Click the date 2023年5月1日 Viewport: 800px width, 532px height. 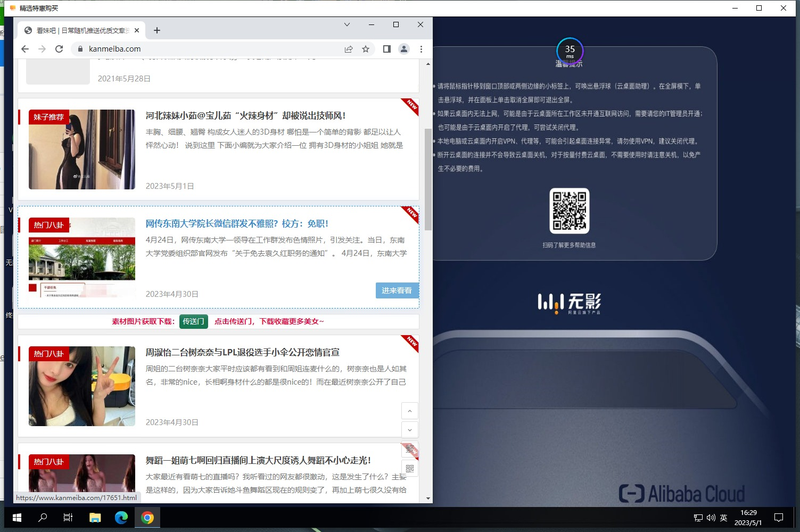click(x=170, y=186)
